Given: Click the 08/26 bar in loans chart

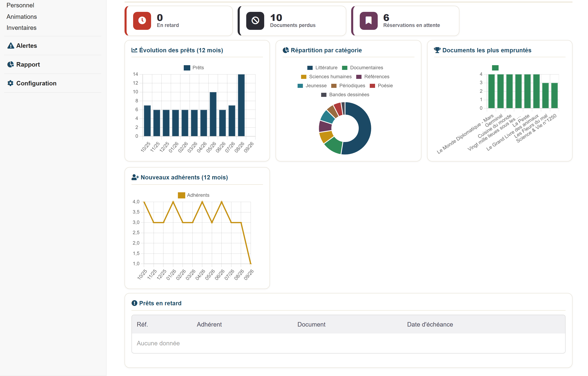Looking at the screenshot, I should pos(241,105).
